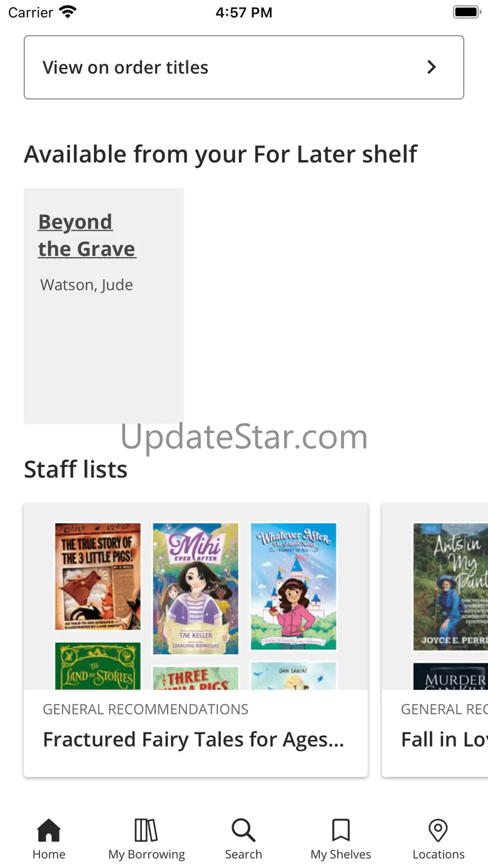488x868 pixels.
Task: Open View on order titles
Action: pos(244,67)
